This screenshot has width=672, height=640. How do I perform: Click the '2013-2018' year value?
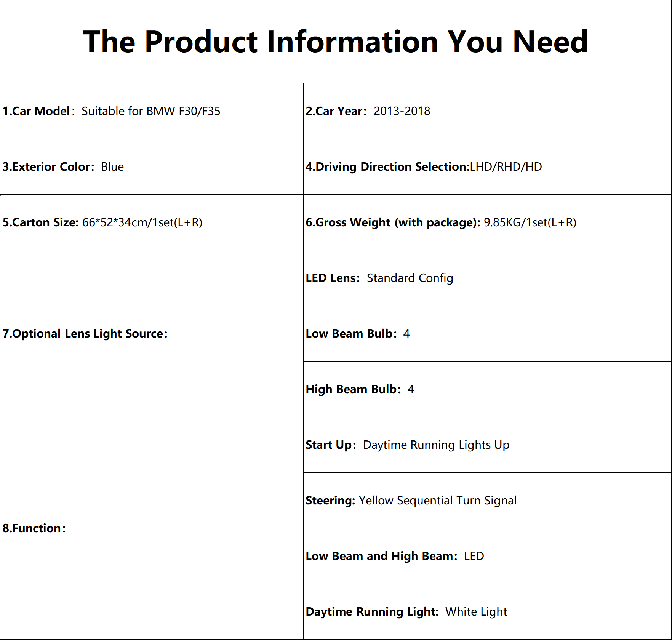[402, 111]
